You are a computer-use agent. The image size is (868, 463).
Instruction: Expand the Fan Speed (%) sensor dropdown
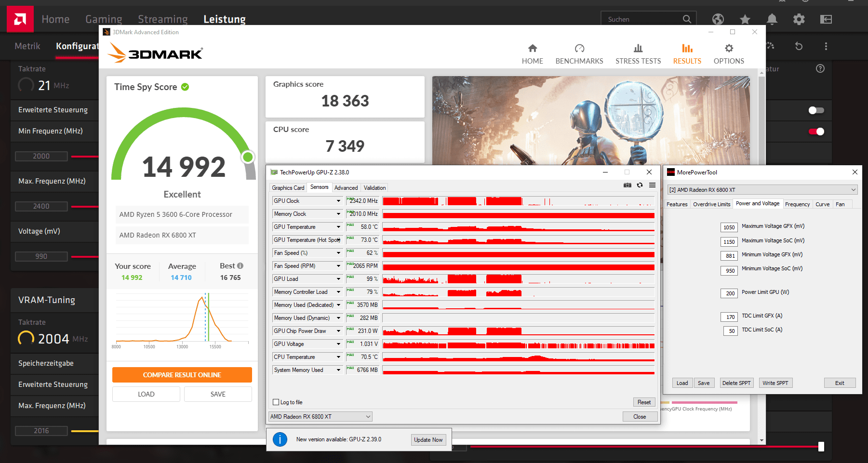point(338,253)
